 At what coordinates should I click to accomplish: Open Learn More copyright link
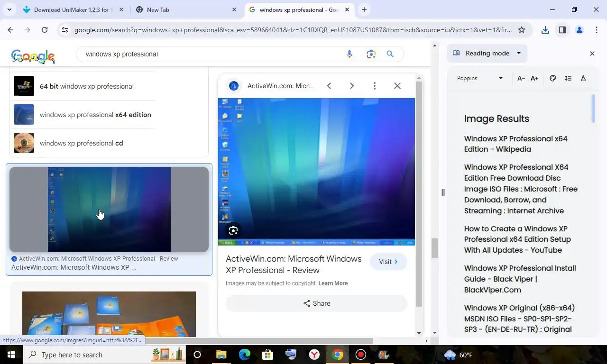(x=333, y=283)
